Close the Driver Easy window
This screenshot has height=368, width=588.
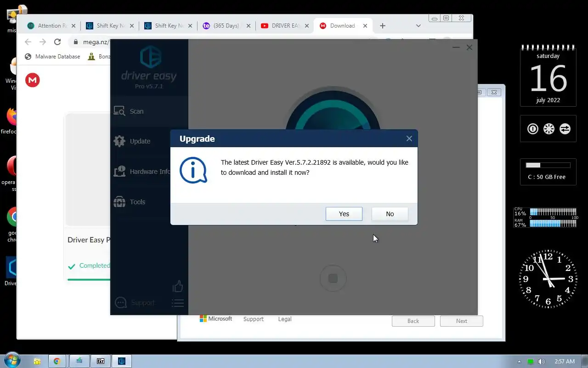[469, 47]
